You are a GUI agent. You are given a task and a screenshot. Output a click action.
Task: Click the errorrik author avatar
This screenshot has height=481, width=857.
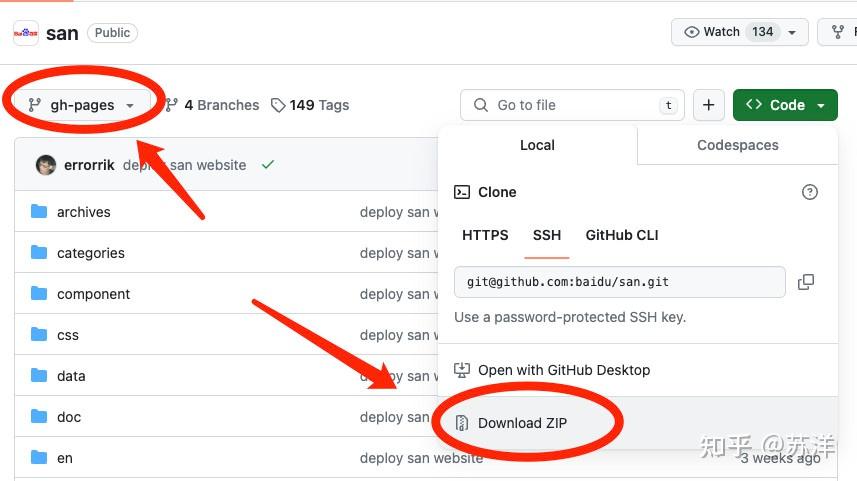click(46, 165)
